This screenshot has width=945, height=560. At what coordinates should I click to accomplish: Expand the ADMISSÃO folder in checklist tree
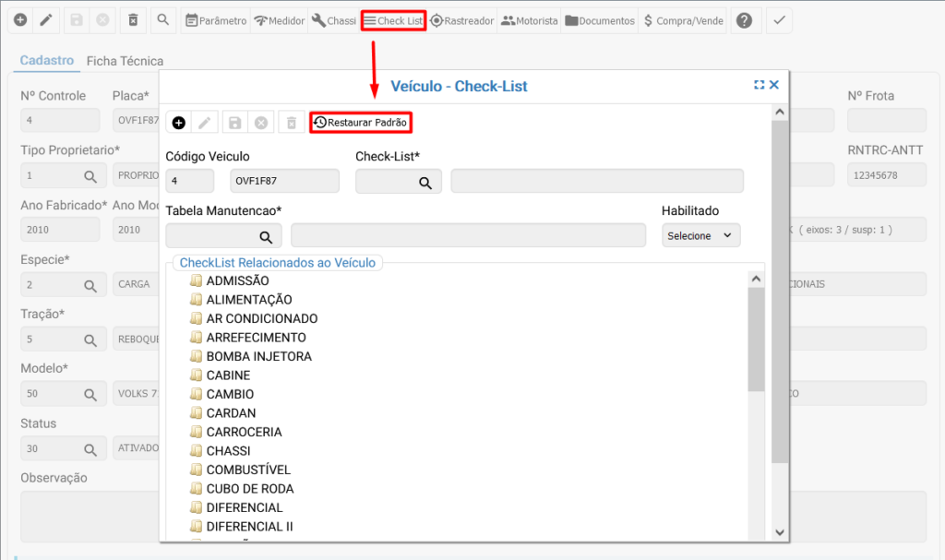click(196, 280)
